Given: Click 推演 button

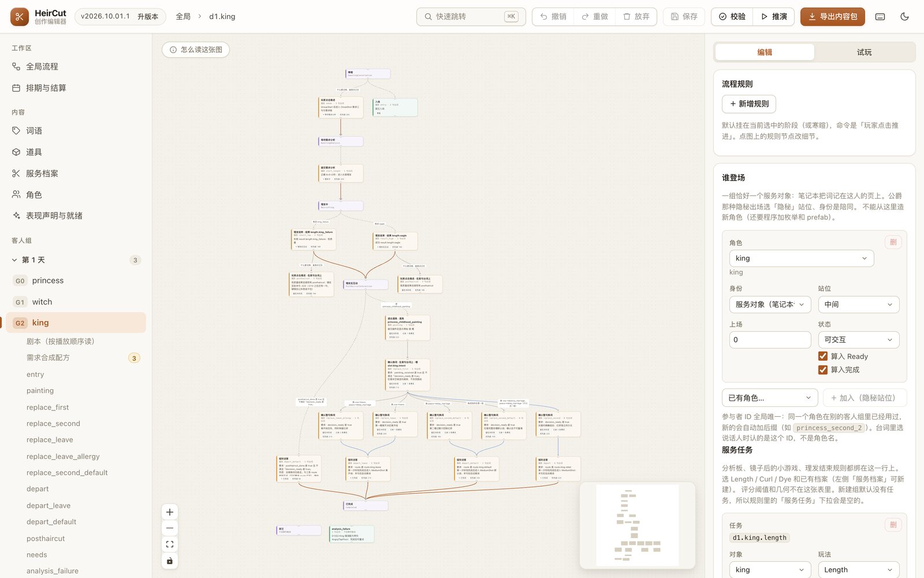Looking at the screenshot, I should pyautogui.click(x=774, y=17).
